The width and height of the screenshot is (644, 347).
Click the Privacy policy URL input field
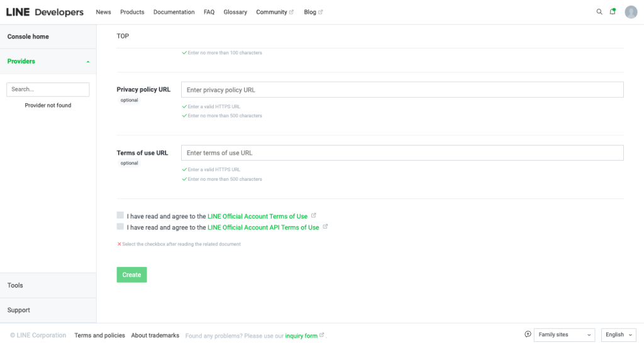(402, 90)
